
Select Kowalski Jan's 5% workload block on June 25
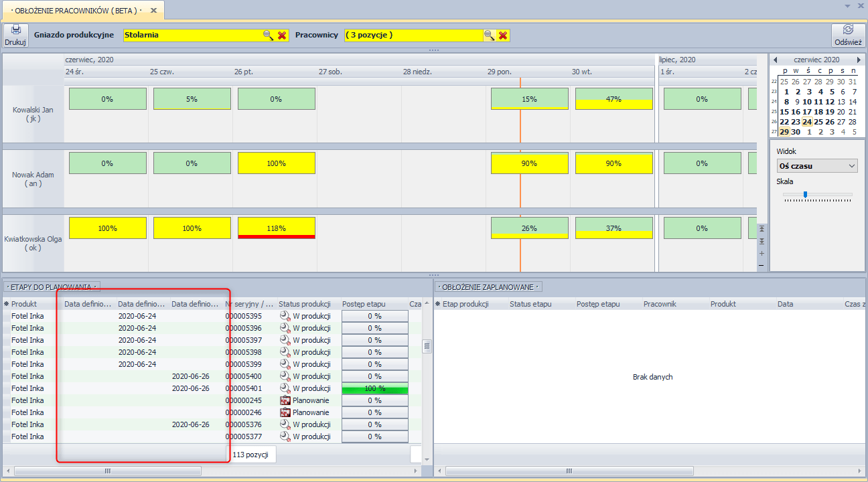pyautogui.click(x=192, y=99)
